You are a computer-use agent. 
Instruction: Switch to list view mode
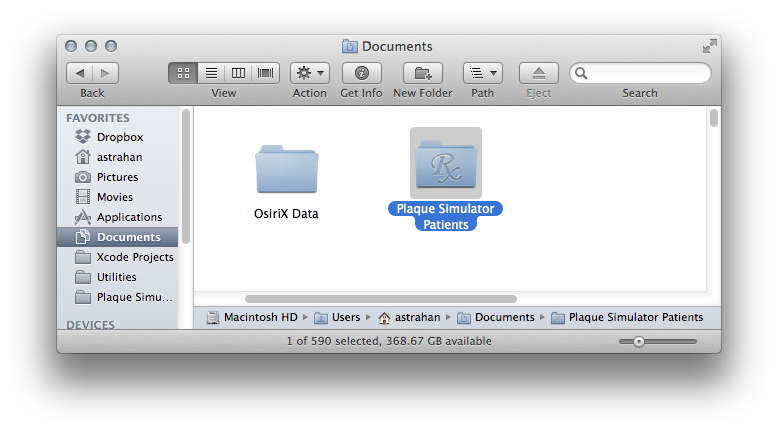[211, 73]
